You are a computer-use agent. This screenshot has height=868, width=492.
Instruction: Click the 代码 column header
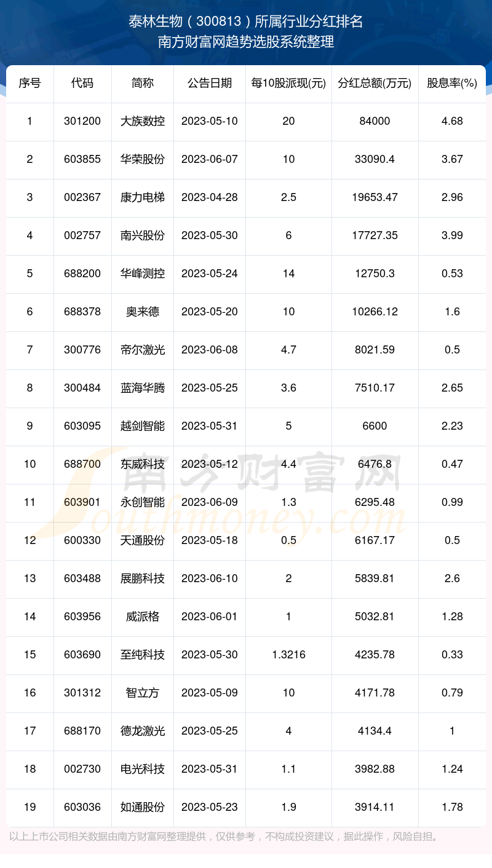point(82,83)
